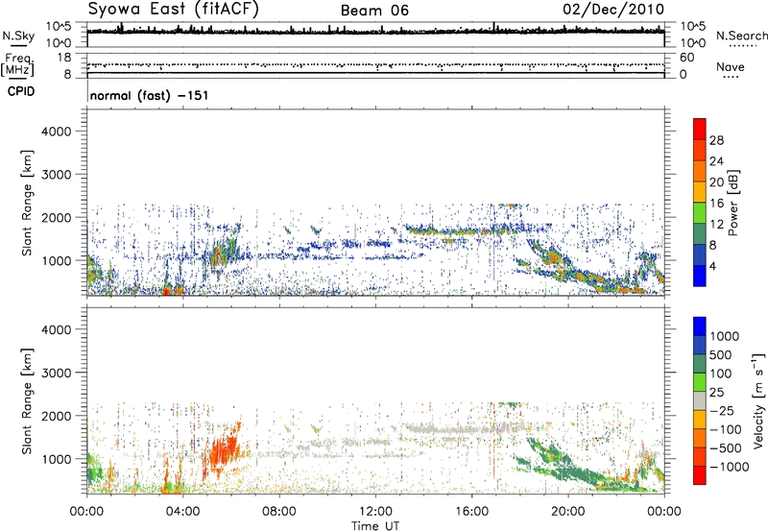The height and width of the screenshot is (532, 768).
Task: Click the title 'Syowa East (fitACF)'
Action: point(173,10)
